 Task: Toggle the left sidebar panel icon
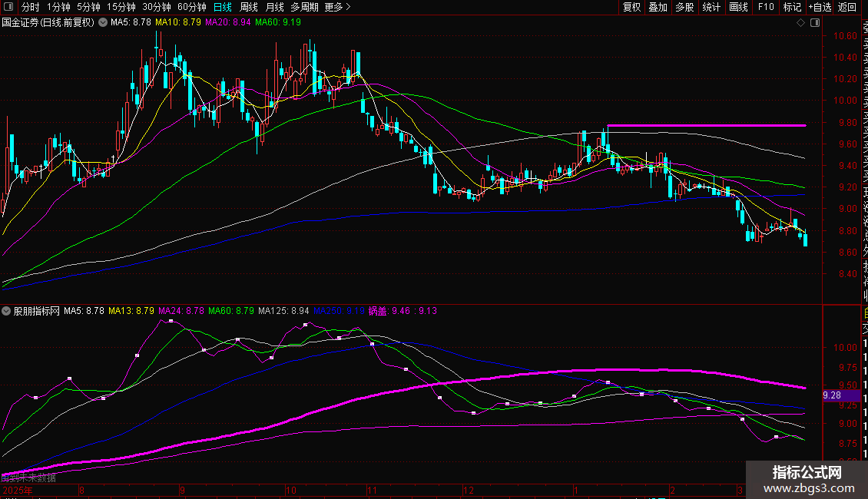point(8,7)
